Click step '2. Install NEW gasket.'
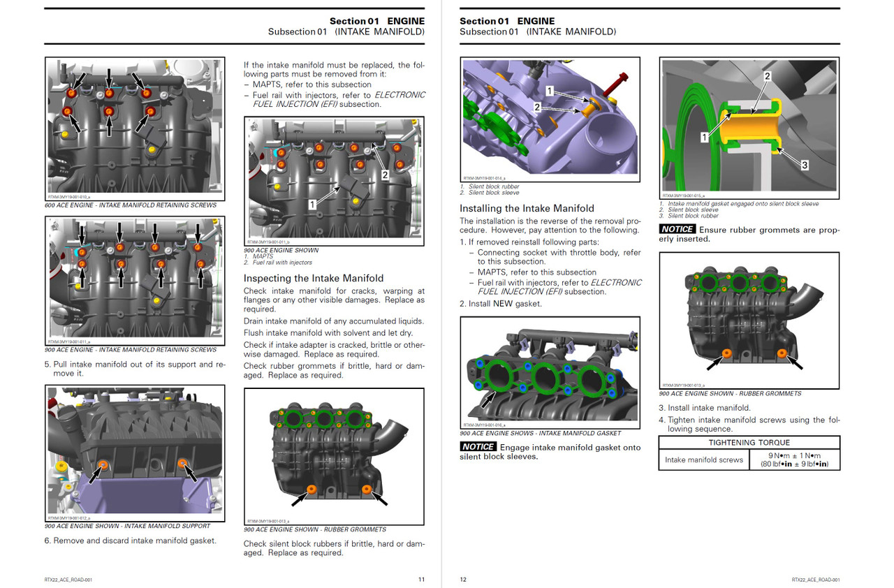The image size is (894, 588). 501,304
